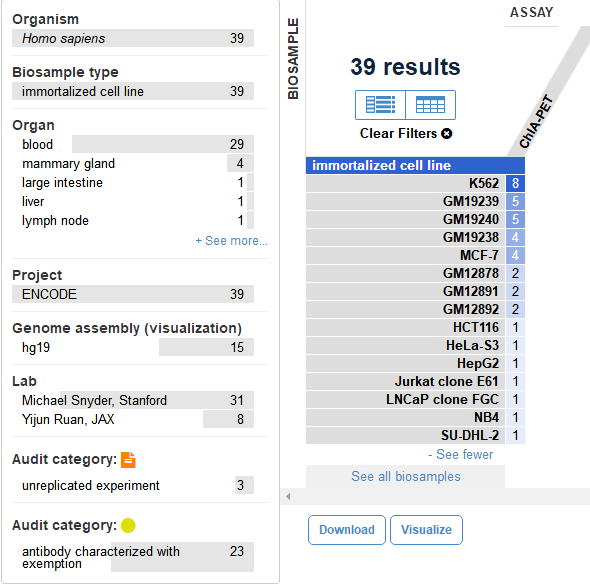Click the Visualize button
Image resolution: width=590 pixels, height=588 pixels.
(x=426, y=530)
